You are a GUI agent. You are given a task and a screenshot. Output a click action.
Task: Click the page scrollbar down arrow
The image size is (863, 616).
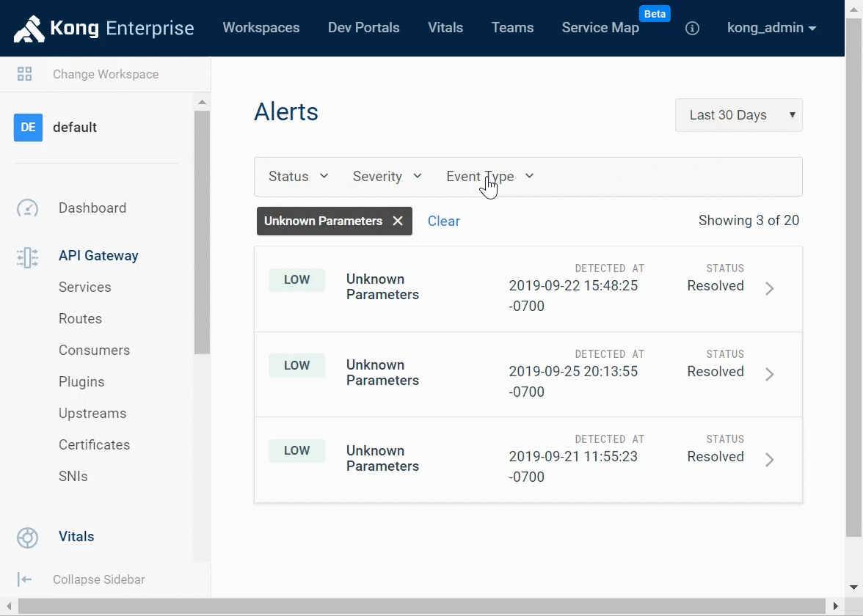coord(853,587)
